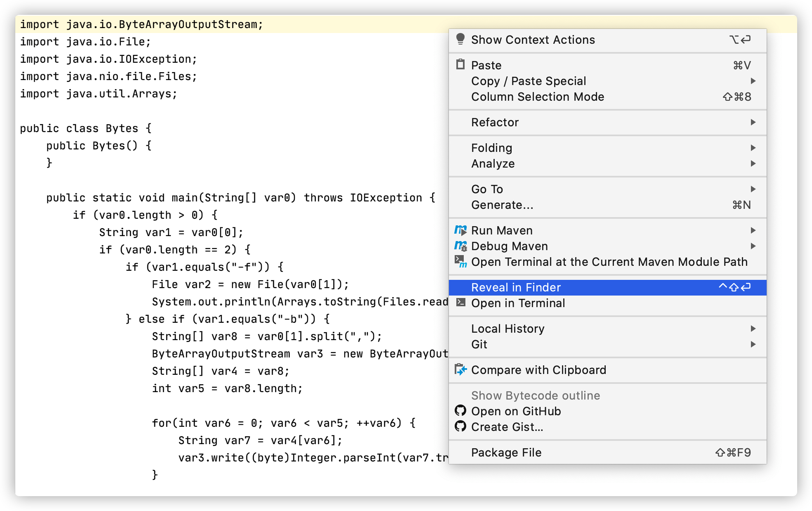Click the Create Gist GitHub icon
This screenshot has width=812, height=511.
460,426
